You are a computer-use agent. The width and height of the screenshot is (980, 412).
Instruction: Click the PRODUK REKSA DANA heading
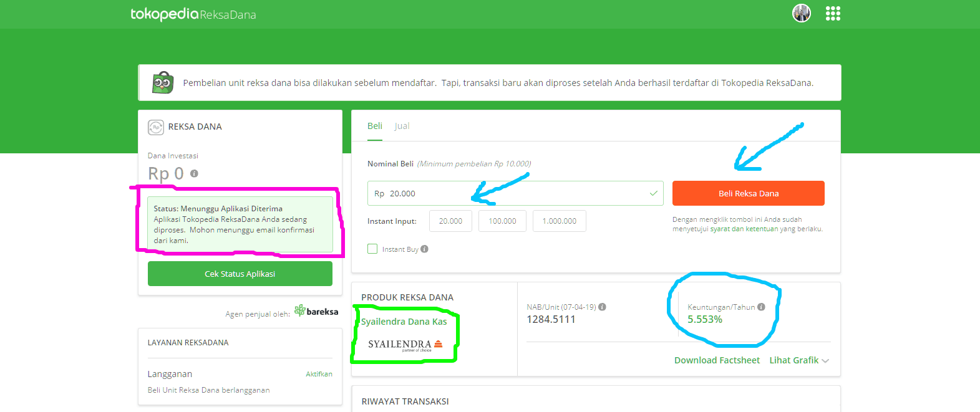tap(407, 297)
